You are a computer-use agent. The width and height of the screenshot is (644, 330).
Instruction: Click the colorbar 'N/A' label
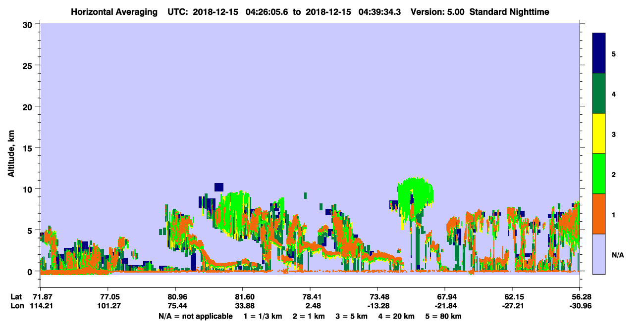[x=617, y=255]
